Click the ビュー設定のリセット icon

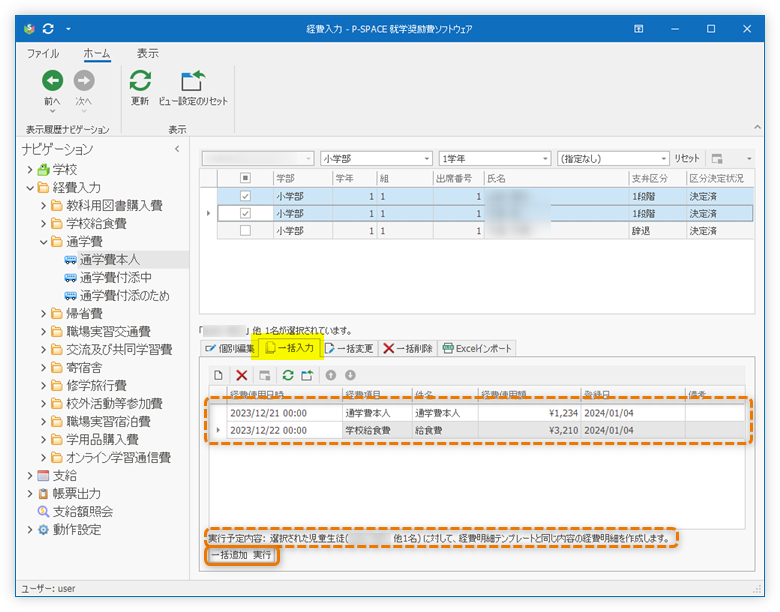point(193,81)
